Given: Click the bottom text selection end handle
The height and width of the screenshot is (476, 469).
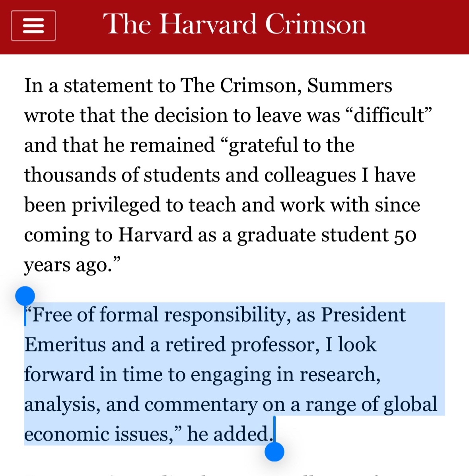Looking at the screenshot, I should [x=274, y=451].
